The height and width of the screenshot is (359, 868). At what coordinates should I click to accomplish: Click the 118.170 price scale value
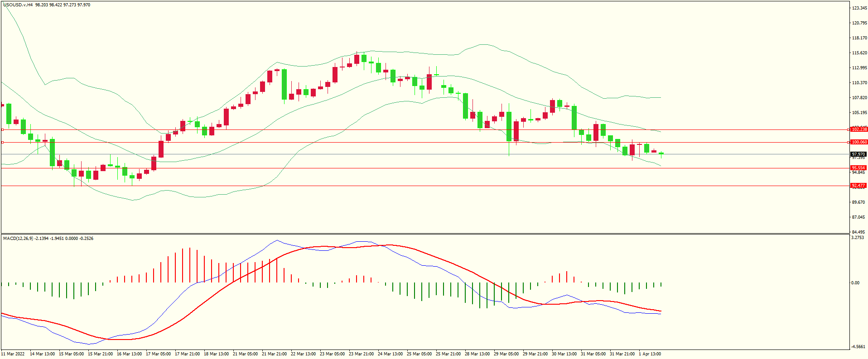coord(859,38)
